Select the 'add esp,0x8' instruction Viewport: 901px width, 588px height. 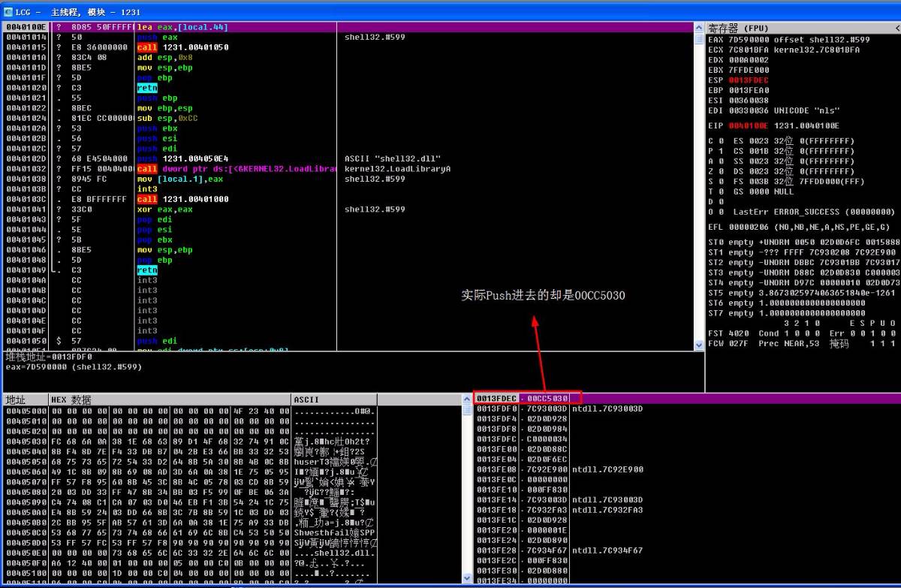coord(164,57)
